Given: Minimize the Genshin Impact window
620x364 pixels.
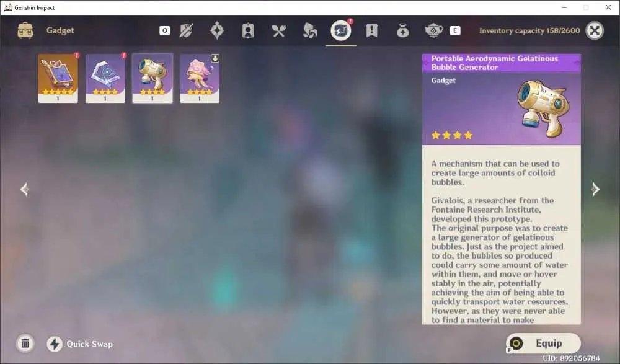Looking at the screenshot, I should pyautogui.click(x=564, y=7).
